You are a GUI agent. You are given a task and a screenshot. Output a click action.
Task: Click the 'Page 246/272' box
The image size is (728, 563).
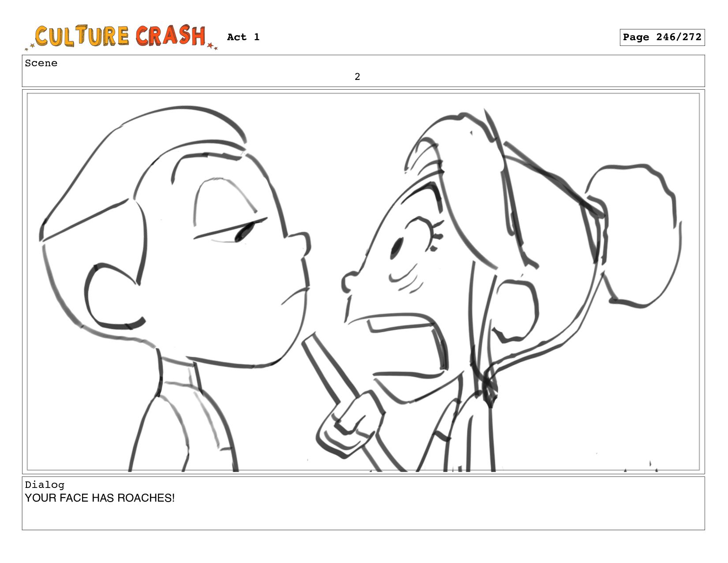[x=662, y=38]
